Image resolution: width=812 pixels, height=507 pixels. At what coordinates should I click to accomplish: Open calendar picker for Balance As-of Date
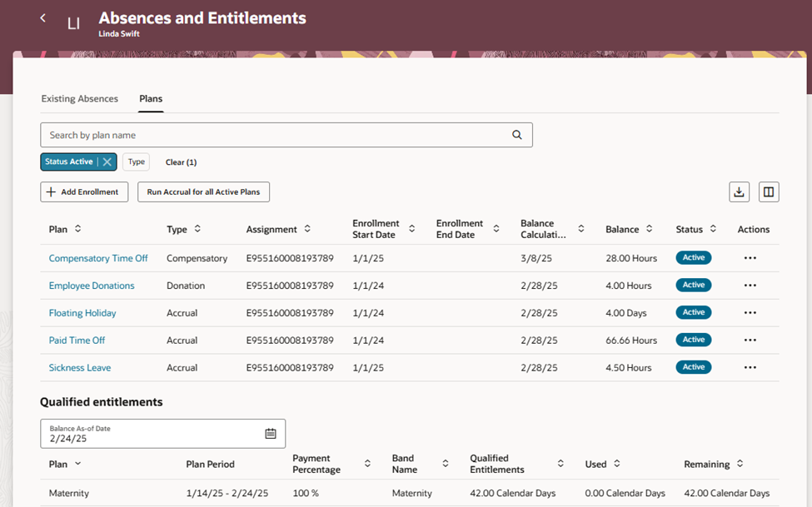coord(271,434)
